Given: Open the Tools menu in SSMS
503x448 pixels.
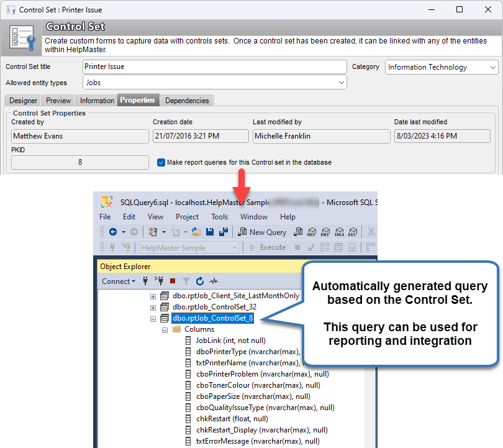Looking at the screenshot, I should pyautogui.click(x=219, y=217).
